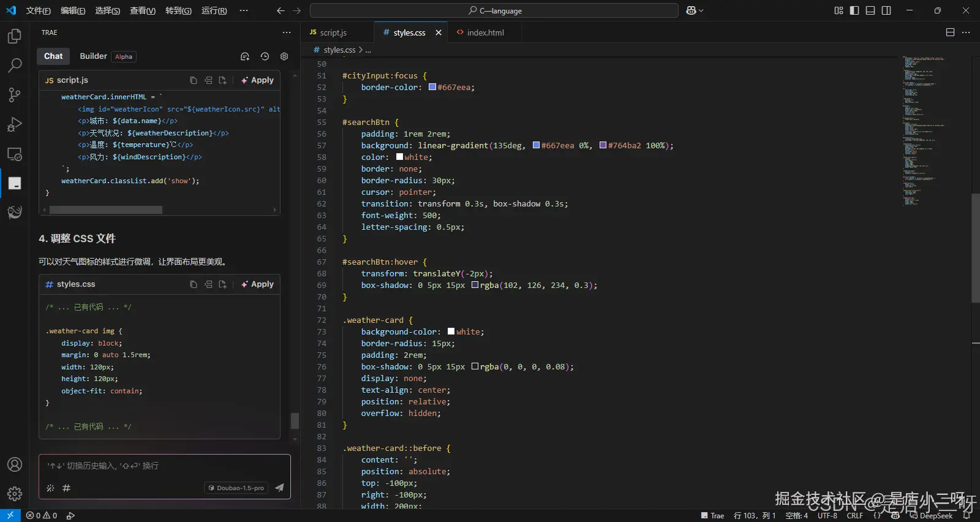Toggle the bottom panel layout
The height and width of the screenshot is (522, 980).
point(870,10)
